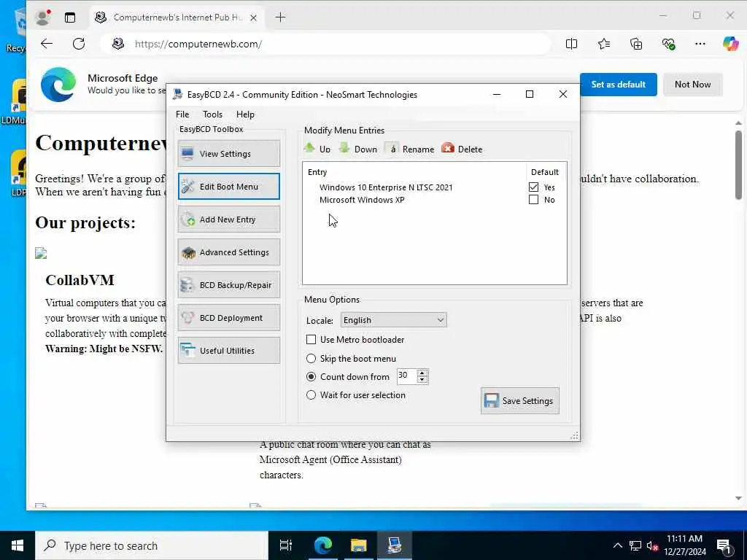The width and height of the screenshot is (747, 560).
Task: Open Task View on taskbar
Action: [286, 545]
